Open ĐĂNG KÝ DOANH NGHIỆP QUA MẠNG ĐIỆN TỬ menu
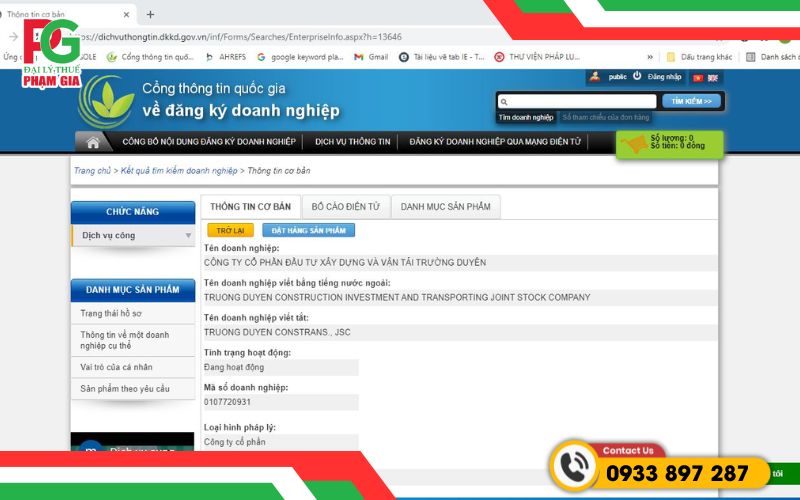This screenshot has width=800, height=500. (x=495, y=142)
